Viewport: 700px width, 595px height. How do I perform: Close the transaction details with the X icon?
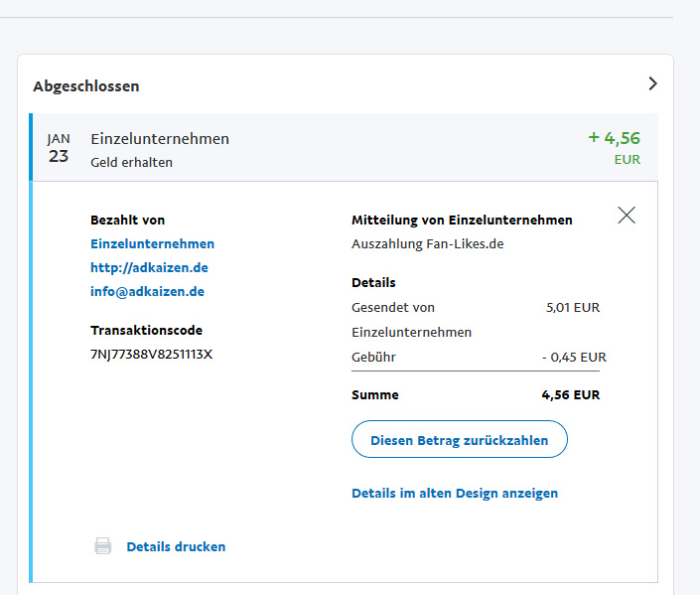pyautogui.click(x=626, y=215)
